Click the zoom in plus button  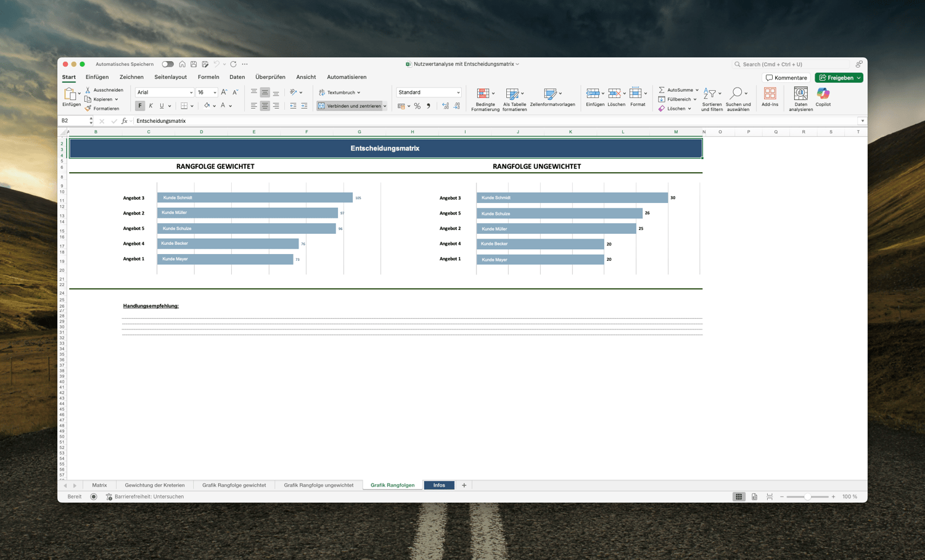pos(833,496)
